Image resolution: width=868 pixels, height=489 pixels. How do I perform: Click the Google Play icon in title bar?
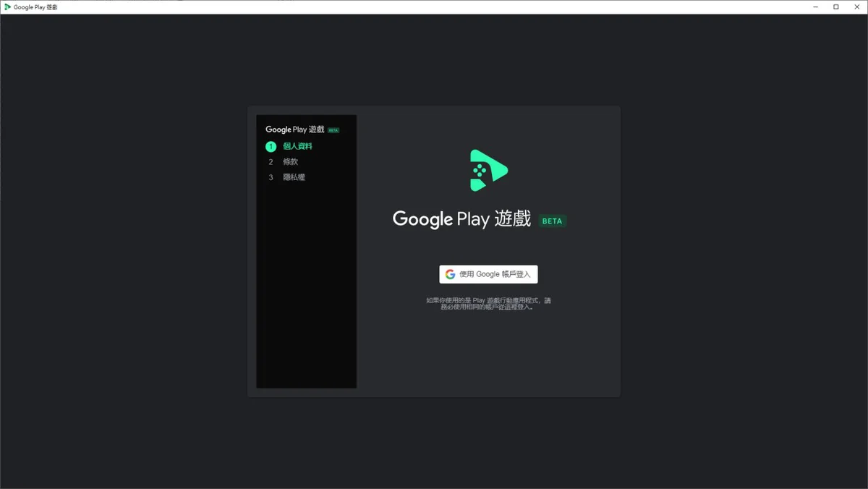7,7
